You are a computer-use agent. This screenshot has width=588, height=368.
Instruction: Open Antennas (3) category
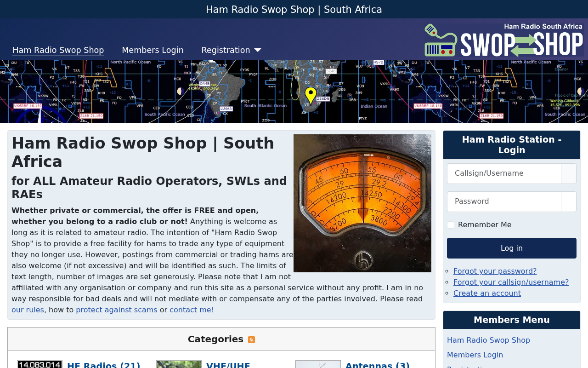click(378, 365)
